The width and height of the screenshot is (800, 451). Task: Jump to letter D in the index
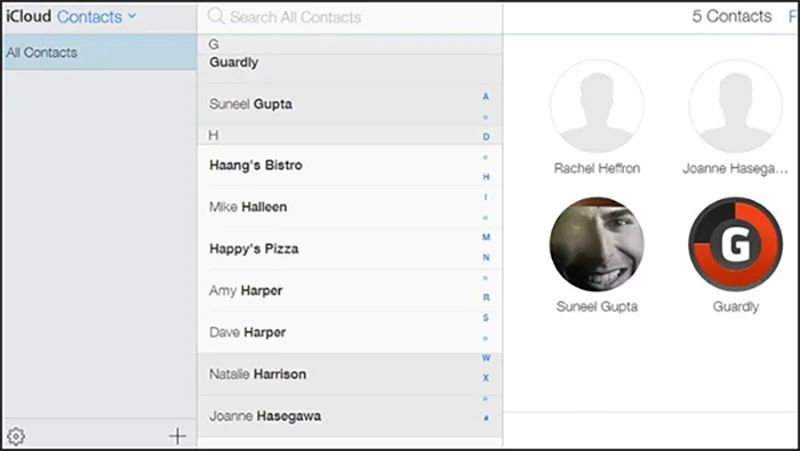(486, 137)
